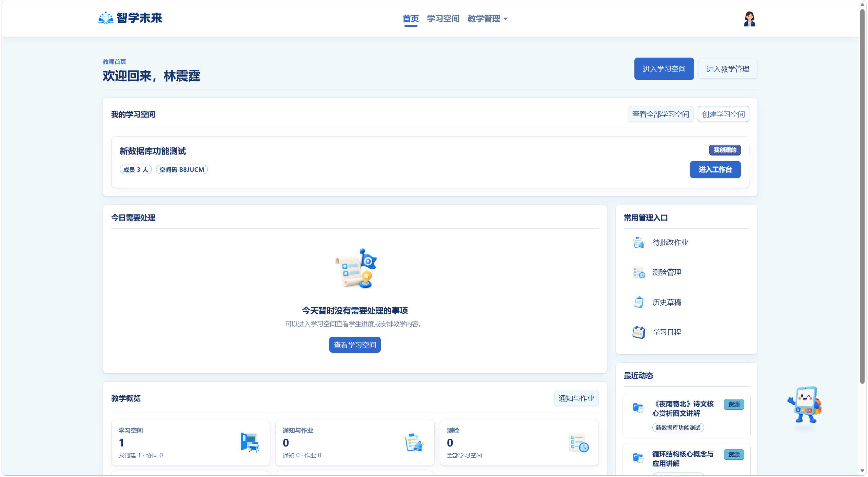Click the folder icon beside 循环结构核心概念
The height and width of the screenshot is (477, 868).
[x=638, y=458]
